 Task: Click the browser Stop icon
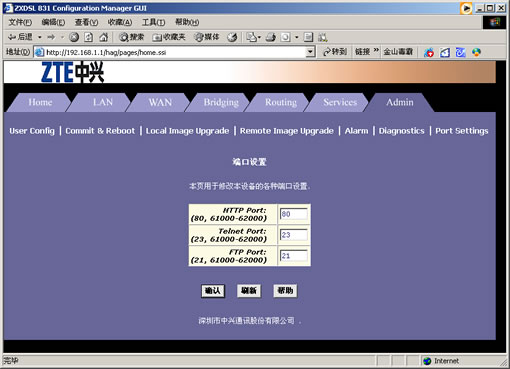coord(74,37)
